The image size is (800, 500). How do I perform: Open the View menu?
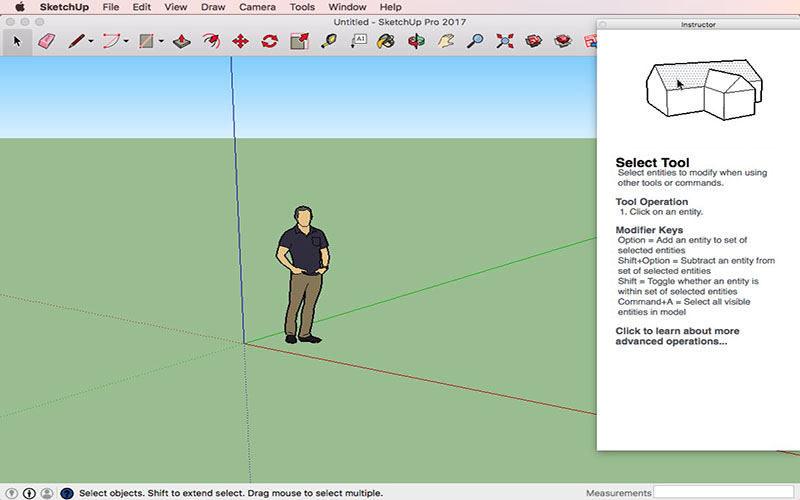point(176,7)
